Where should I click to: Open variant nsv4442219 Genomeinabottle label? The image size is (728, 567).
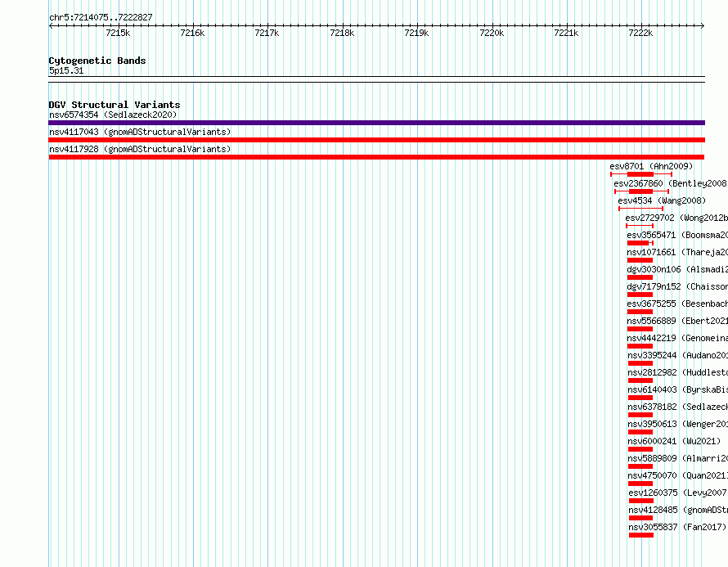coord(677,338)
